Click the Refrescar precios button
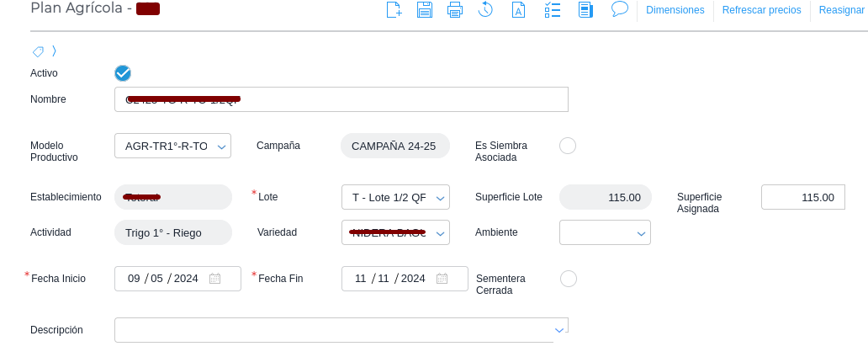 click(761, 10)
